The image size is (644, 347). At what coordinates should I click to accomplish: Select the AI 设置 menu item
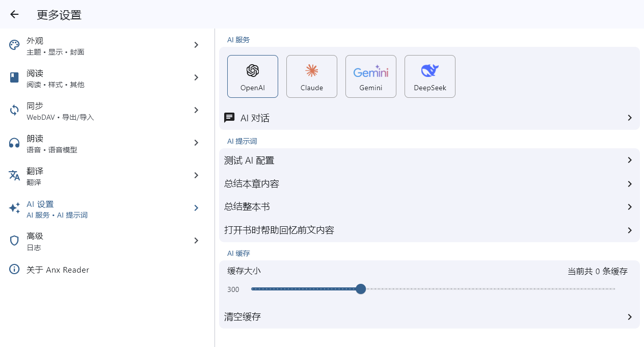point(107,208)
